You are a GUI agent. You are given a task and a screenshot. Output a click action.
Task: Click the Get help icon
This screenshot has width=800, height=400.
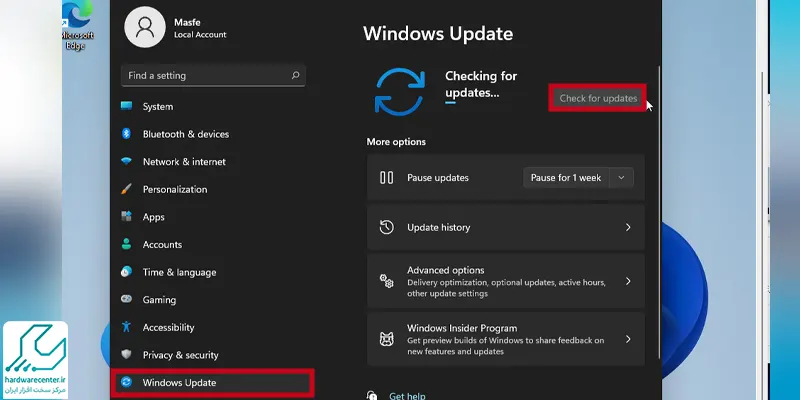pyautogui.click(x=372, y=396)
